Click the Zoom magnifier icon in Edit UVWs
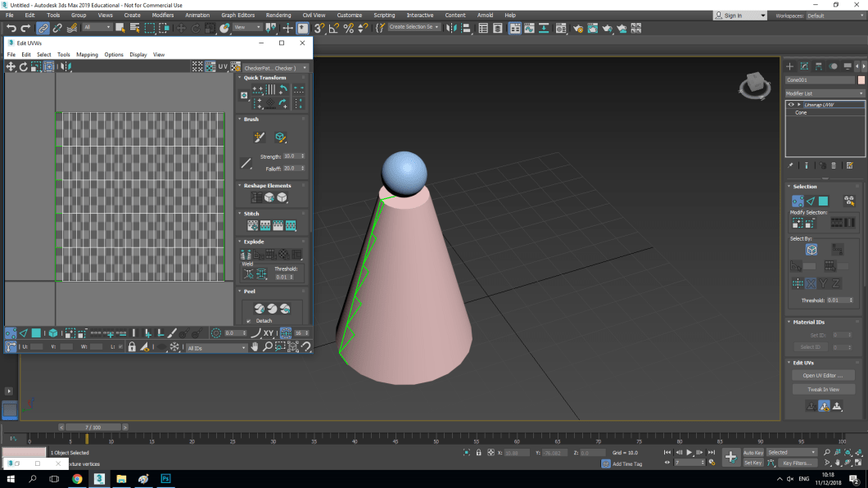 pos(268,346)
